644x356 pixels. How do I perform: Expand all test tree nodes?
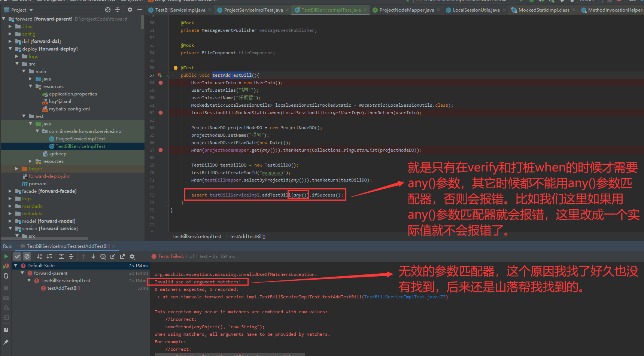[x=61, y=256]
